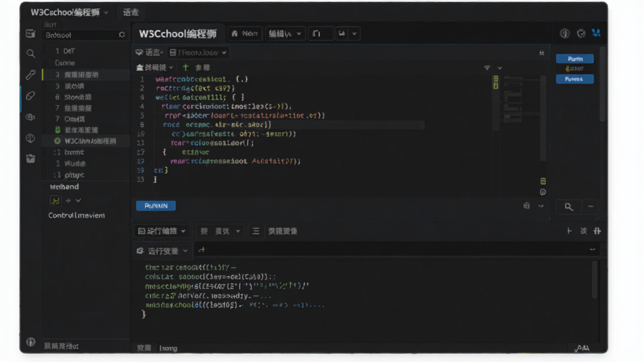Click the plus icon under Methend
Screen dimensions: 644x362
68,200
